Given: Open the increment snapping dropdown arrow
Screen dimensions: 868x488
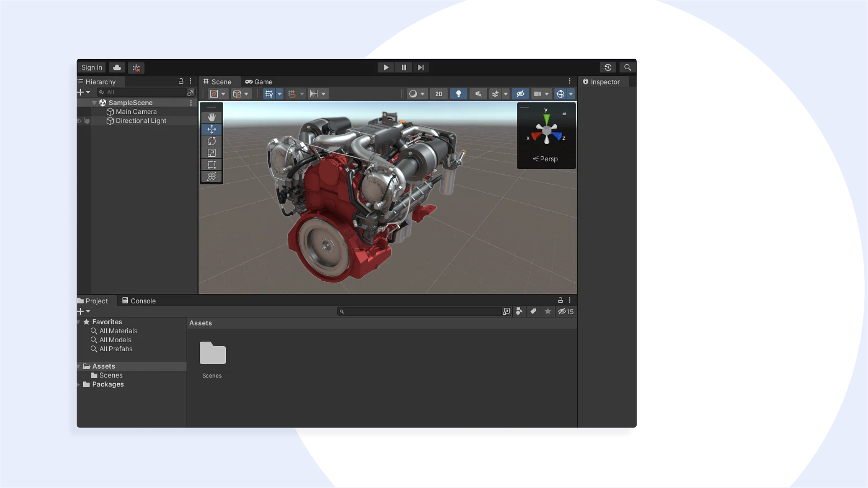Looking at the screenshot, I should click(x=324, y=94).
